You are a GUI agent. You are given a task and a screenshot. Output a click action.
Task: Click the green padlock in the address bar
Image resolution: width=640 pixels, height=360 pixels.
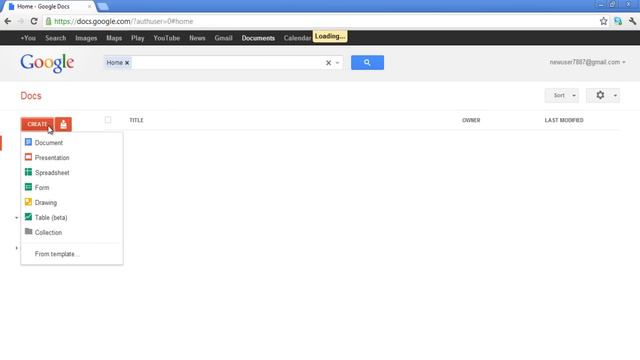tap(49, 21)
